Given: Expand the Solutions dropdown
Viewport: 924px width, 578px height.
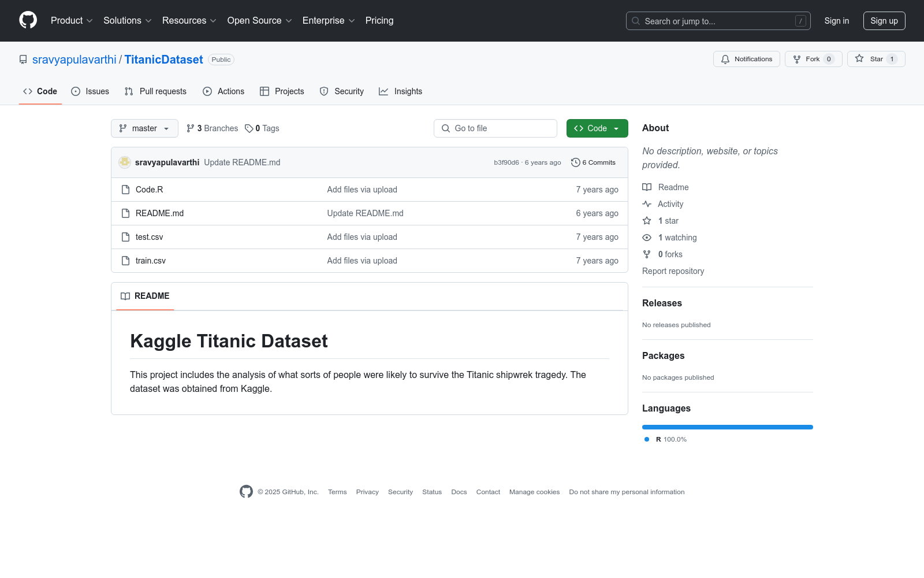Looking at the screenshot, I should click(x=128, y=21).
